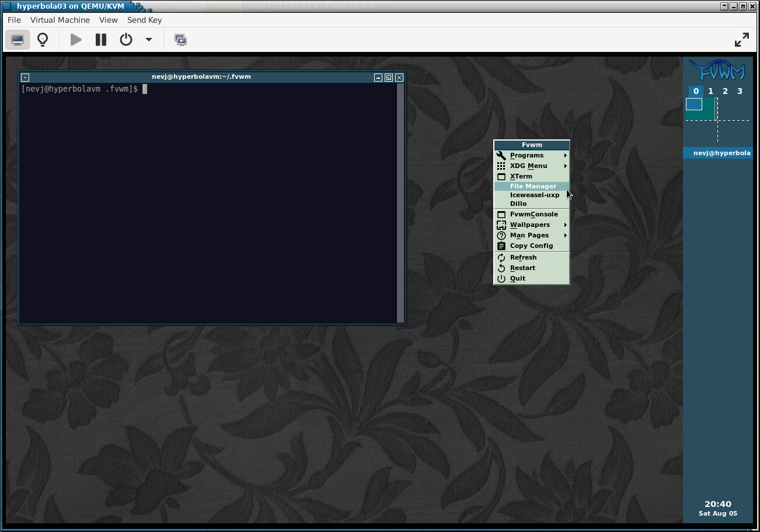The height and width of the screenshot is (532, 760).
Task: Manage VM snapshots icon
Action: 181,40
